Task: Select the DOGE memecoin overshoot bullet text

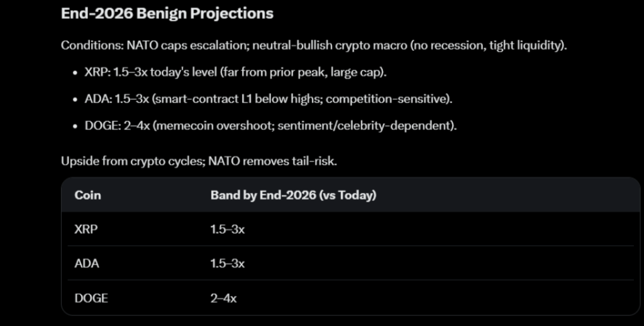Action: (x=270, y=126)
